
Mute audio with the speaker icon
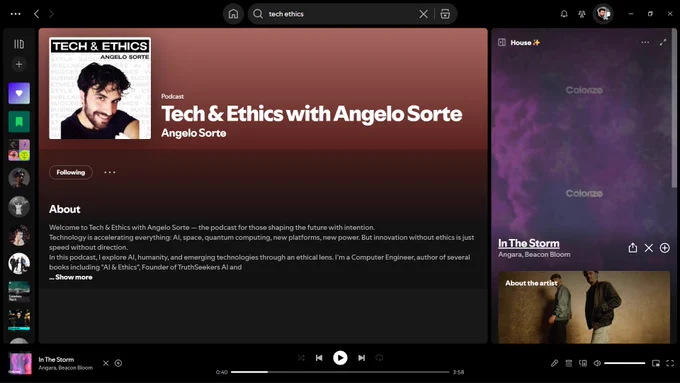pyautogui.click(x=597, y=363)
